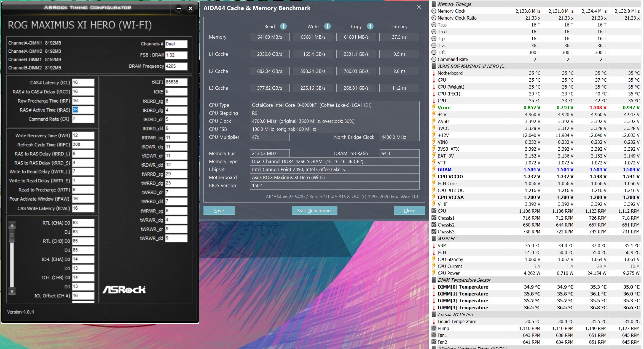Click the scroll up arrow in RTL panel
This screenshot has width=644, height=349.
tap(12, 225)
